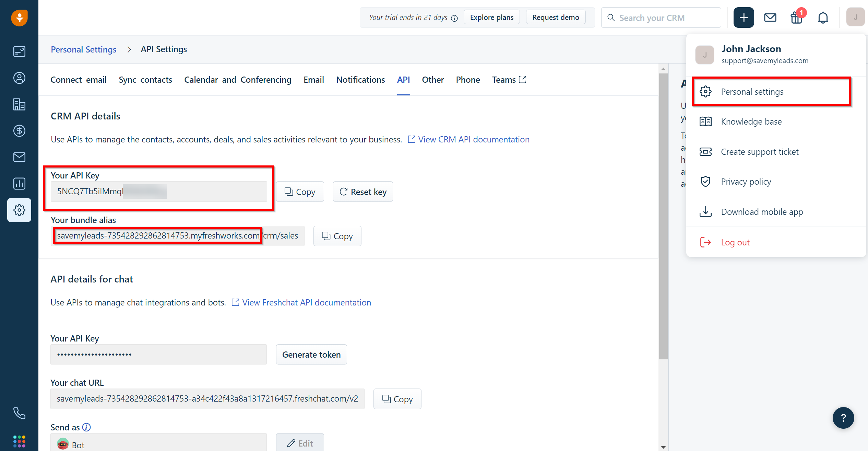This screenshot has width=868, height=451.
Task: Open the dashboard icon in sidebar
Action: pos(19,51)
